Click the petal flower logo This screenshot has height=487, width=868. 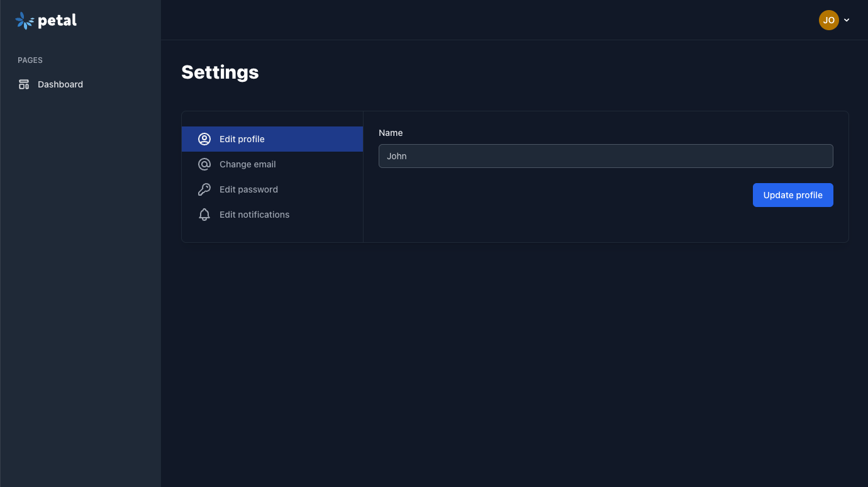pos(24,20)
